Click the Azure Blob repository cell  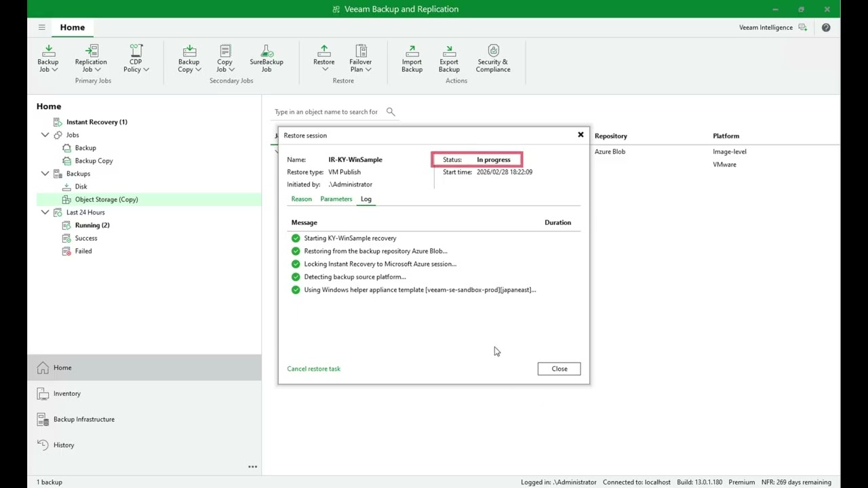(x=610, y=152)
